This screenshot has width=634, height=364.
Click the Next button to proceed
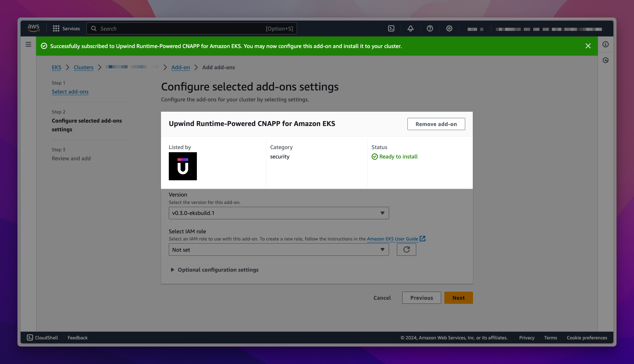click(458, 297)
